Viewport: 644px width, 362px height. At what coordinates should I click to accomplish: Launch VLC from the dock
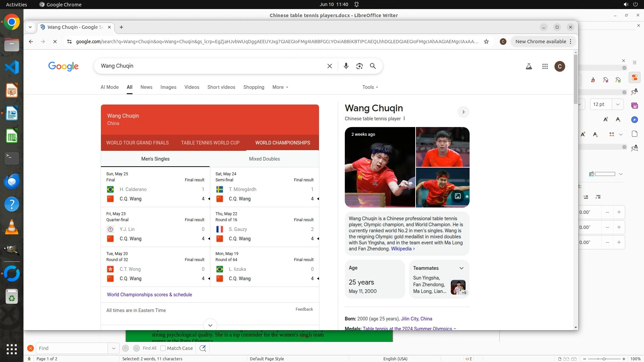pos(12,227)
